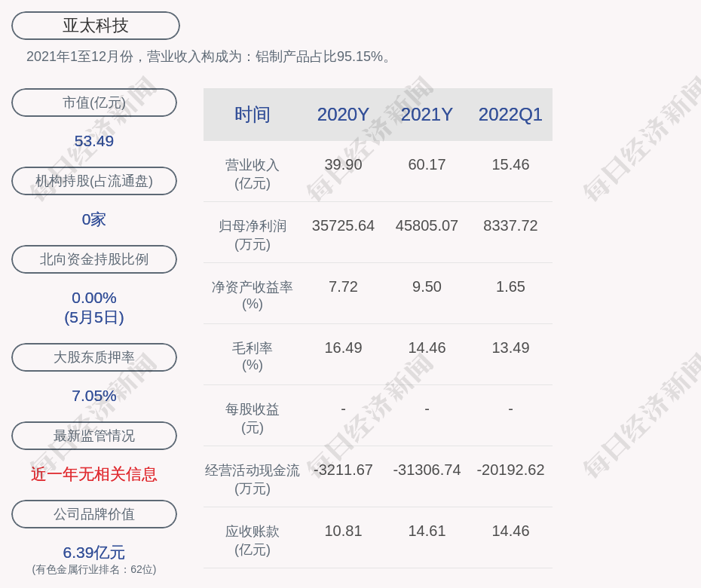701x588 pixels.
Task: Click the 2022Q1 receivables value 14.46
Action: pos(510,531)
